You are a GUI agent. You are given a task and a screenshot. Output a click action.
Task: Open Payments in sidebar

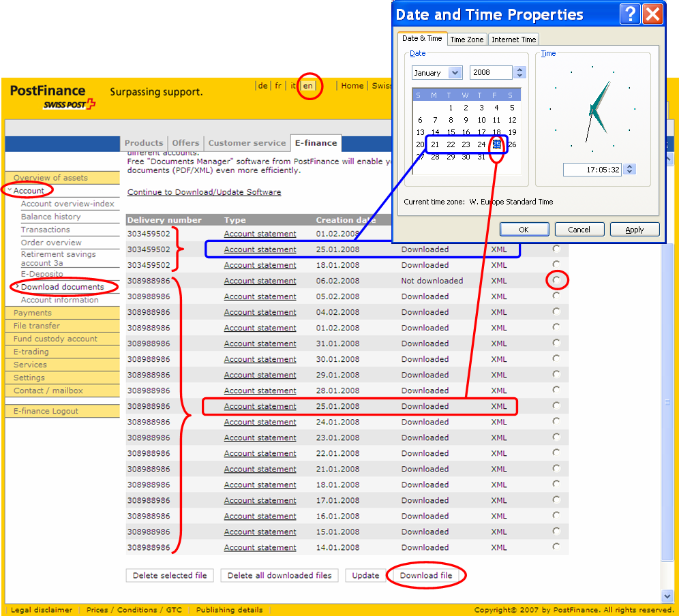[32, 313]
